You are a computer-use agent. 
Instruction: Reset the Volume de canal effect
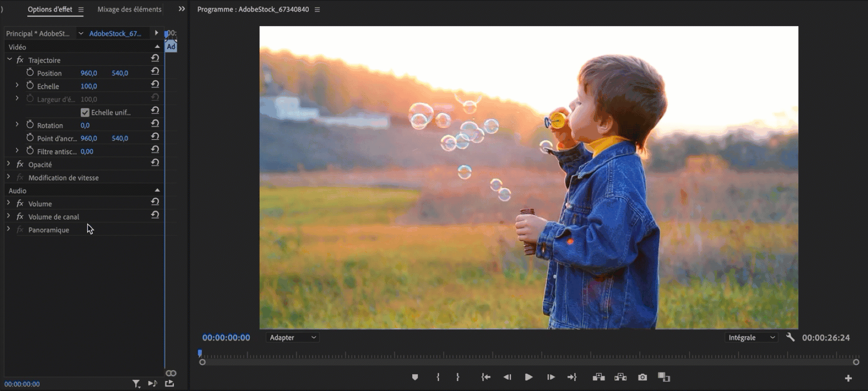(155, 214)
